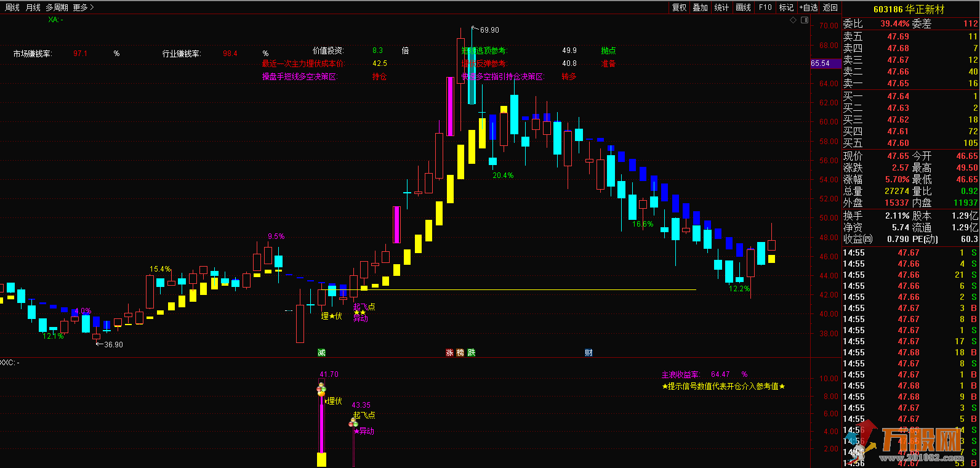
Task: Click the green 跌 marker icon
Action: pos(472,353)
